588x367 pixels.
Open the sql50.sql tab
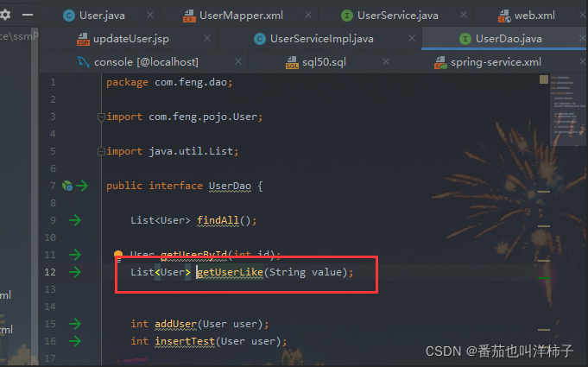point(324,62)
